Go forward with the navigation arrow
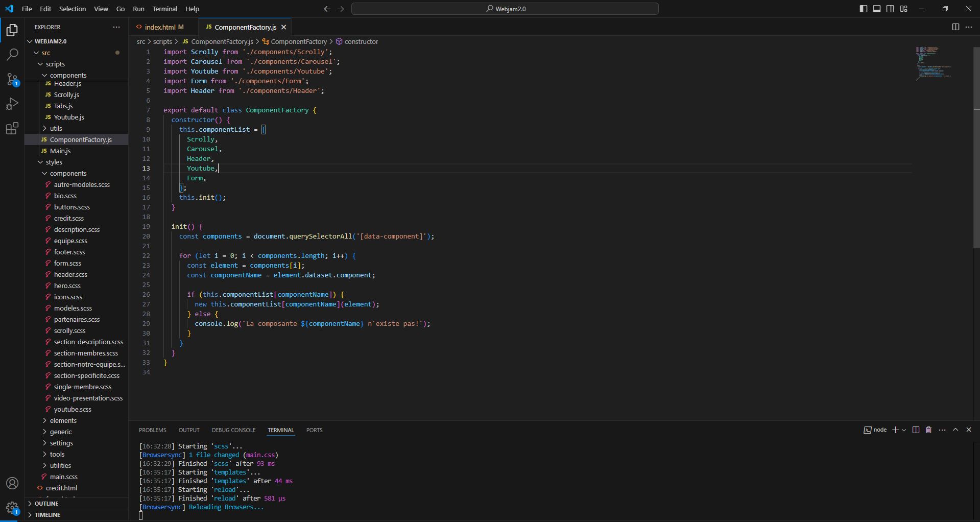Image resolution: width=980 pixels, height=522 pixels. tap(341, 9)
